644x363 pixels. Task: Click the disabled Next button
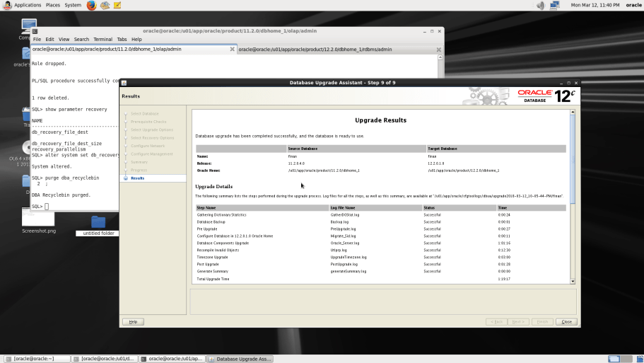pos(518,322)
